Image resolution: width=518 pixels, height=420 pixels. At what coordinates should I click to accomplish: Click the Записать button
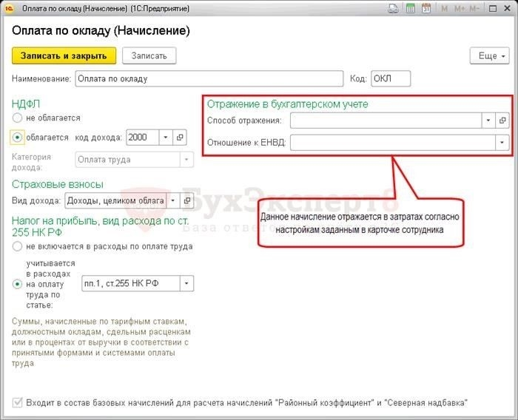point(149,55)
